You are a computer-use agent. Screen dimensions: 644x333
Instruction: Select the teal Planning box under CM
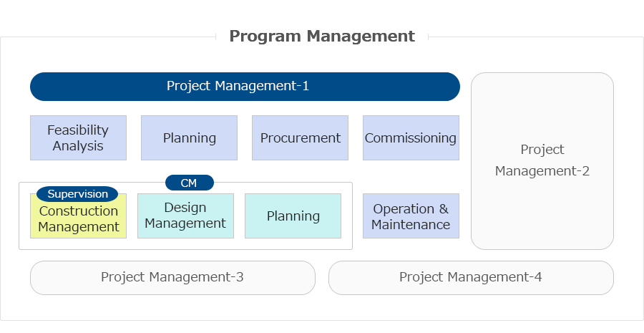click(x=293, y=216)
